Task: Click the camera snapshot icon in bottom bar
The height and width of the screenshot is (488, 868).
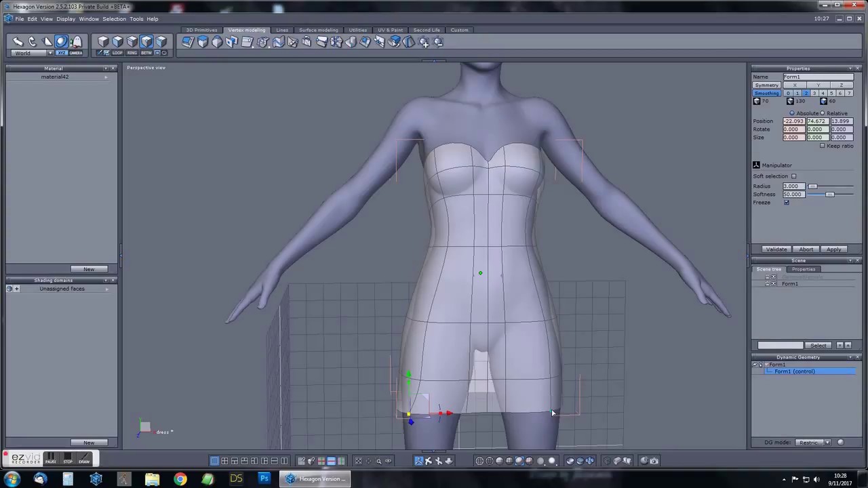Action: (x=654, y=461)
